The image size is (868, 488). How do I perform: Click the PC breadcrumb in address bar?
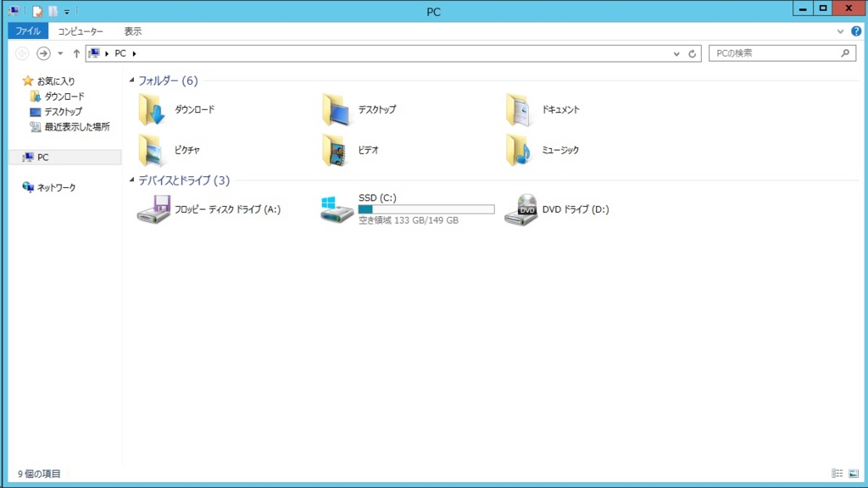tap(120, 53)
